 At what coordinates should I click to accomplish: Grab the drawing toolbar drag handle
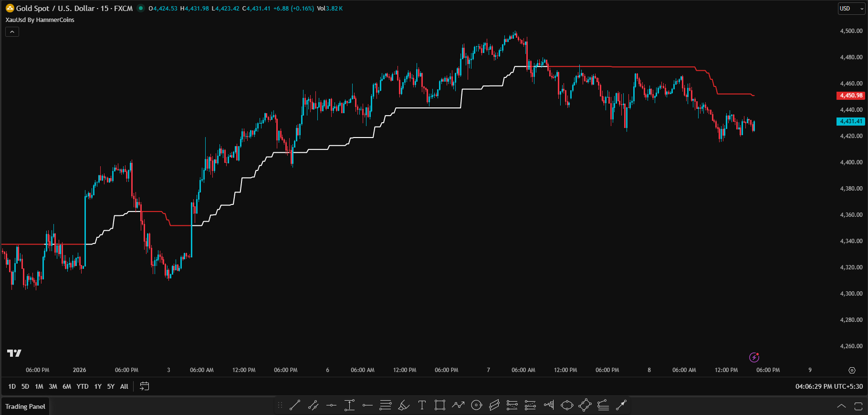click(x=280, y=405)
